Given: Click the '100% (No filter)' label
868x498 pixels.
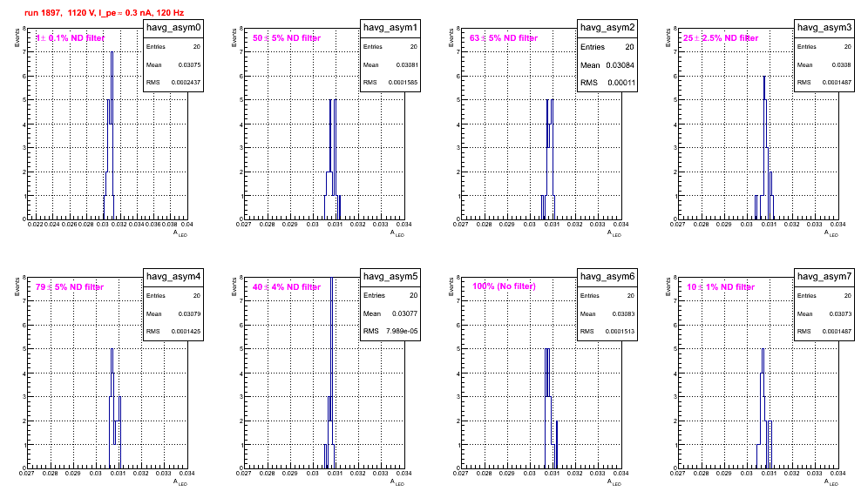Looking at the screenshot, I should (504, 286).
